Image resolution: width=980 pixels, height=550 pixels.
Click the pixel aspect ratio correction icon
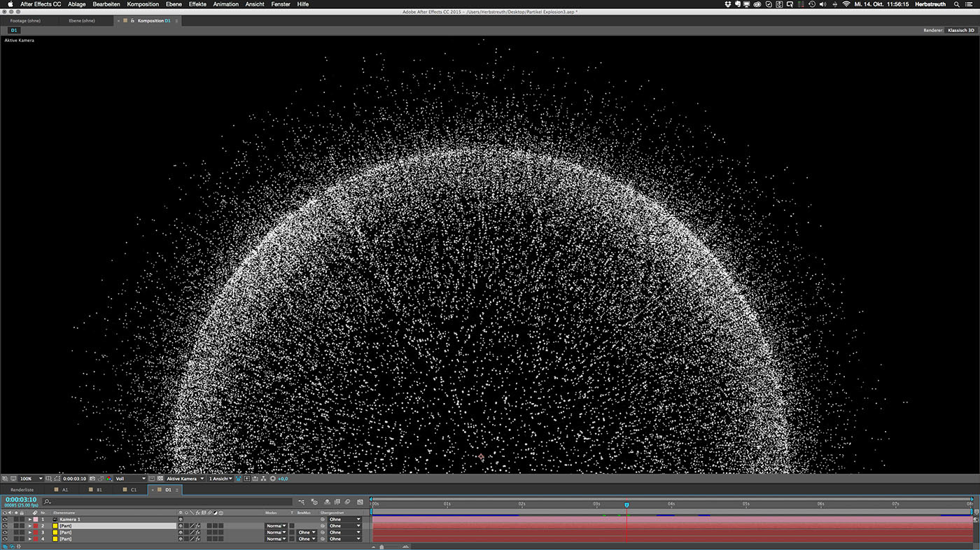238,479
